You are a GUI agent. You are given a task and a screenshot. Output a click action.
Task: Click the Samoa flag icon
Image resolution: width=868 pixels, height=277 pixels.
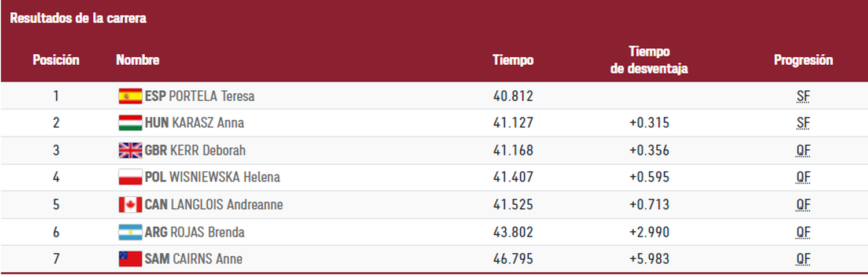click(x=130, y=258)
